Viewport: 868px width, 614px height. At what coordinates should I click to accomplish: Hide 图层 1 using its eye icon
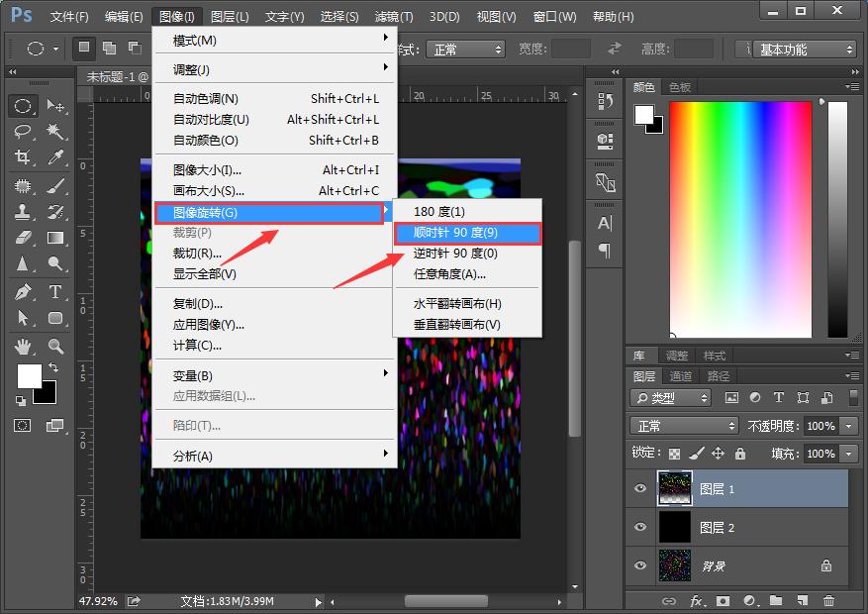tap(640, 489)
